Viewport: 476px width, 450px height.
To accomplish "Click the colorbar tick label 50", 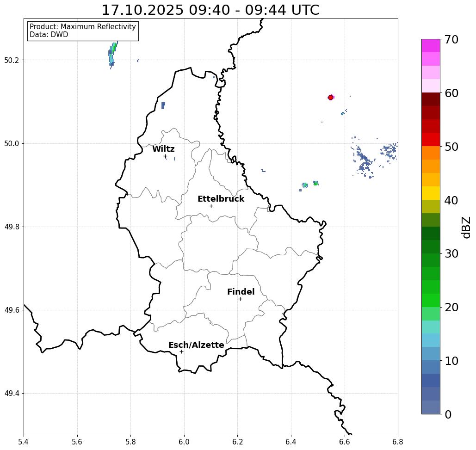I will (451, 147).
